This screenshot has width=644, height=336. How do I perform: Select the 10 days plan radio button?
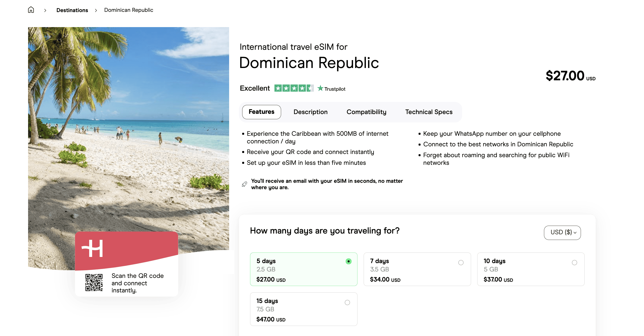click(574, 263)
